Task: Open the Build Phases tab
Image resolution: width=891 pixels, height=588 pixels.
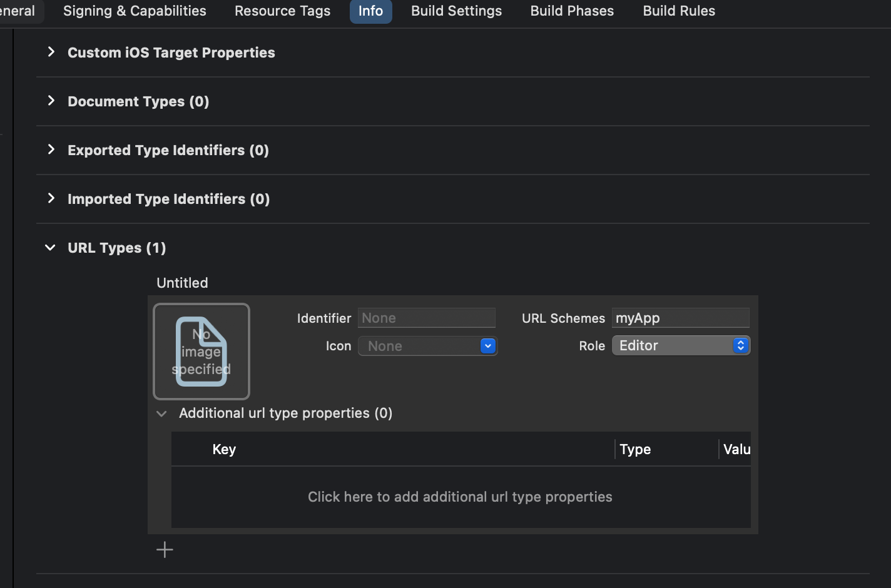Action: coord(572,11)
